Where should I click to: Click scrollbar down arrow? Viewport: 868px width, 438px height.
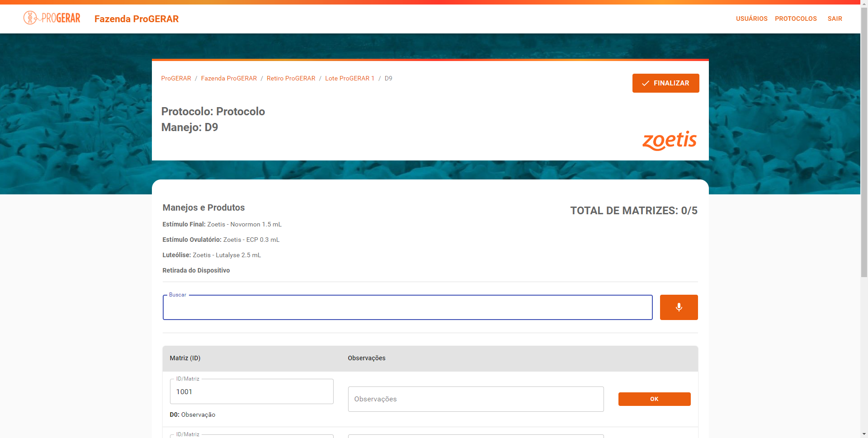[x=864, y=434]
